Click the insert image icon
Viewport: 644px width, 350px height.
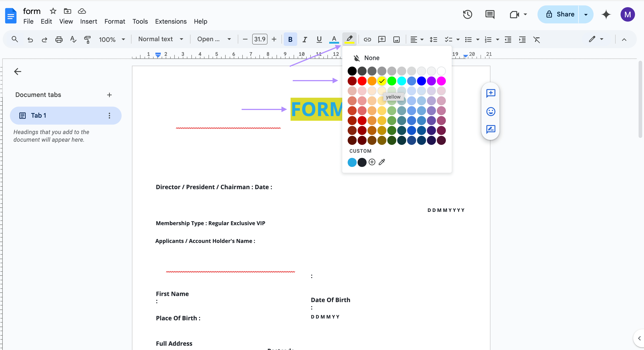pyautogui.click(x=397, y=39)
